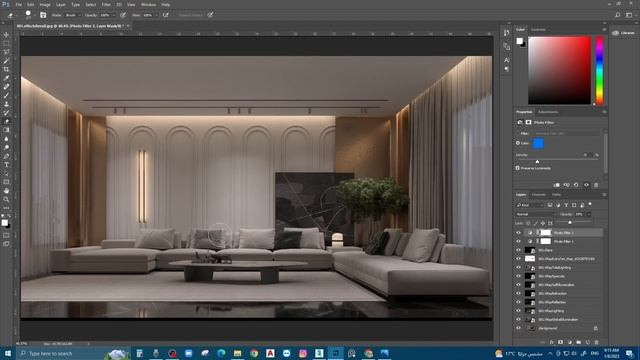Select the Zoom tool
The height and width of the screenshot is (360, 640).
coord(7,199)
